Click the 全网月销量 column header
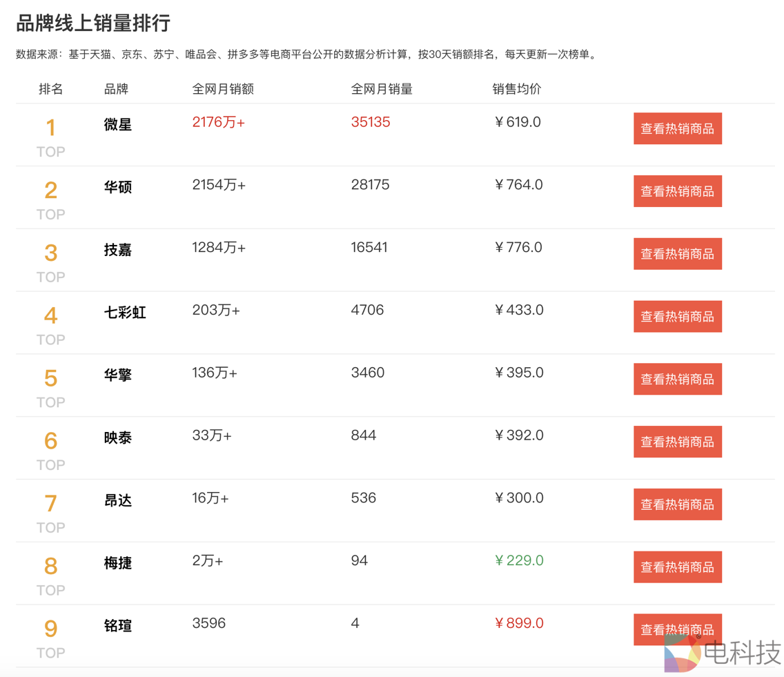The image size is (784, 677). [382, 88]
